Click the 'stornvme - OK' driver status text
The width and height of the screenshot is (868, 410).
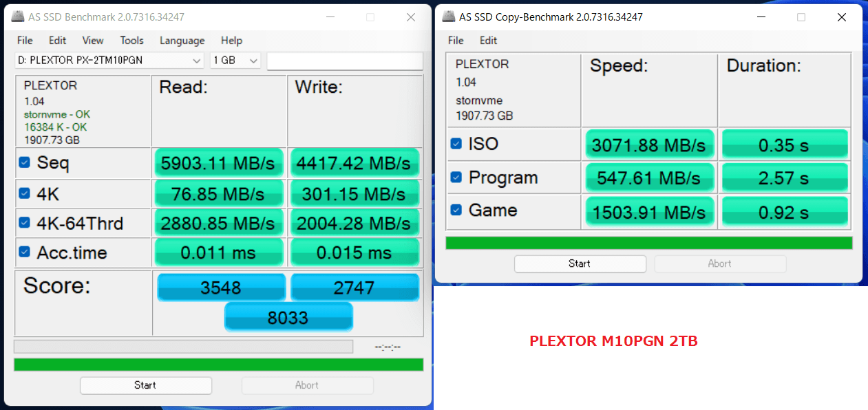(x=56, y=114)
